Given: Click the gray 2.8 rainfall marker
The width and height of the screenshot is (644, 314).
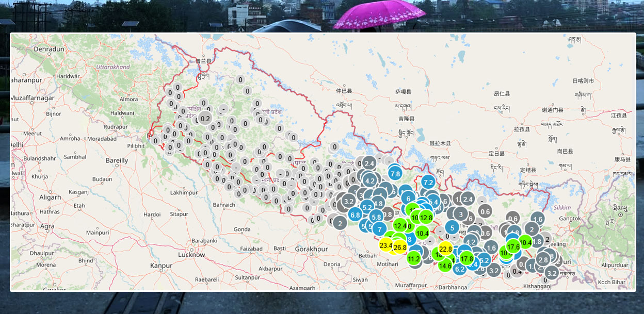Looking at the screenshot, I should click(x=543, y=259).
